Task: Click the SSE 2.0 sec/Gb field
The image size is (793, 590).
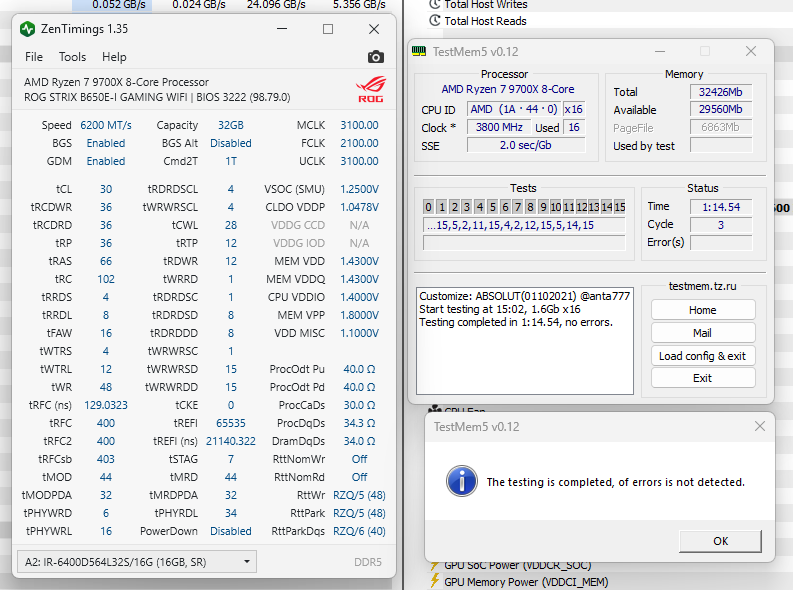Action: point(526,145)
